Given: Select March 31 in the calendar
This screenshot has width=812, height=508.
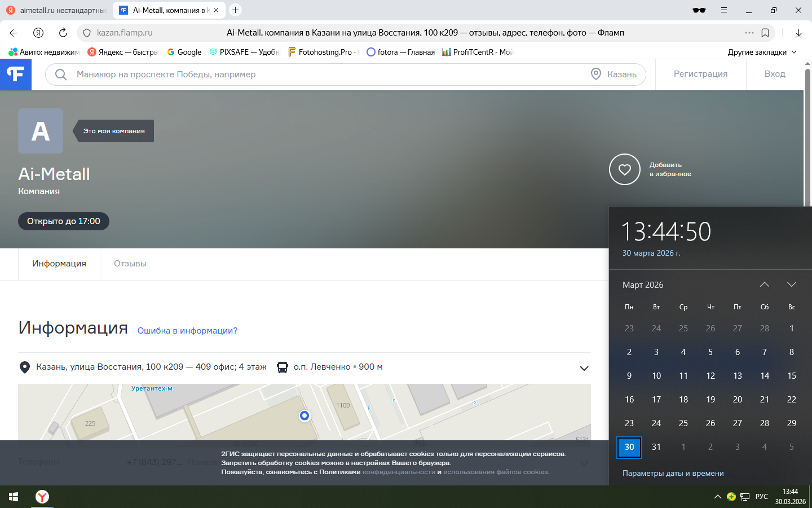Looking at the screenshot, I should pos(656,447).
